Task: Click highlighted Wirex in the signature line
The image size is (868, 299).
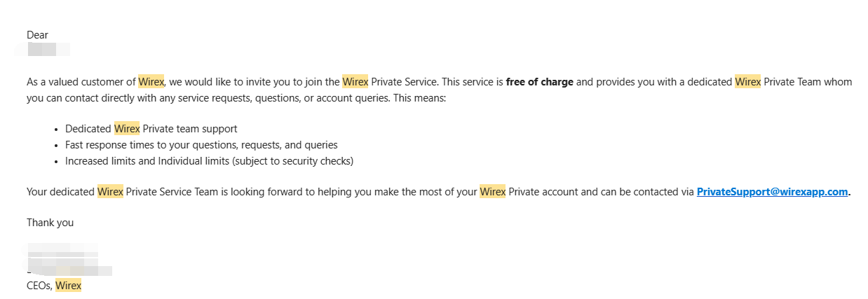Action: pyautogui.click(x=69, y=286)
